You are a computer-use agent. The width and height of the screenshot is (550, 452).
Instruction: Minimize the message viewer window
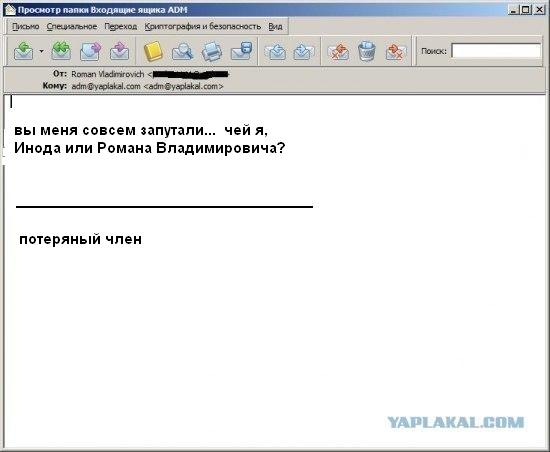point(514,10)
